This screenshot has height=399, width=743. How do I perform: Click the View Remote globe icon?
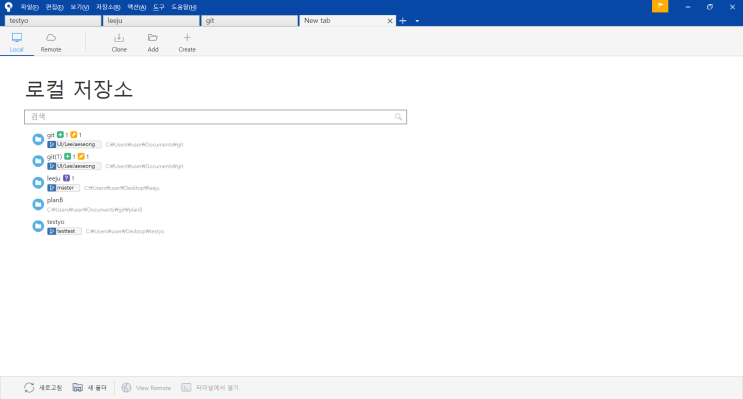point(126,388)
